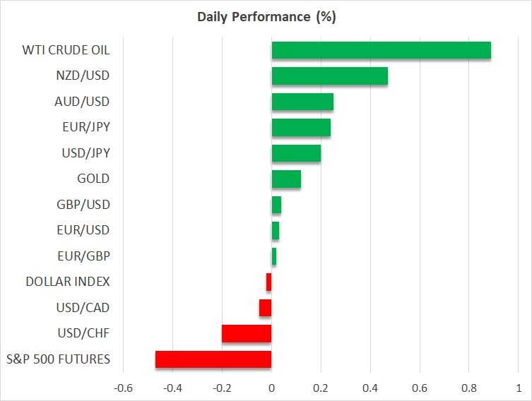
Task: Select the S&P 500 FUTURES label
Action: point(59,359)
